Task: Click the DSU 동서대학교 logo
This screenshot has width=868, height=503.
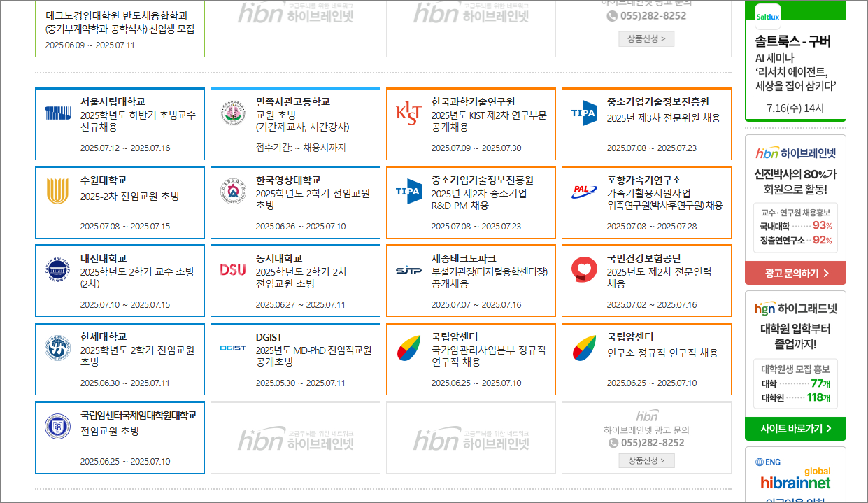Action: coord(233,269)
